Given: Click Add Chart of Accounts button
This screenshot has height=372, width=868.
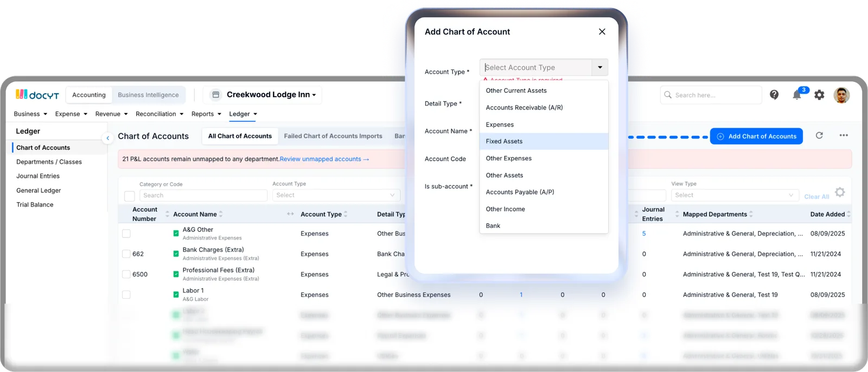Looking at the screenshot, I should tap(756, 136).
